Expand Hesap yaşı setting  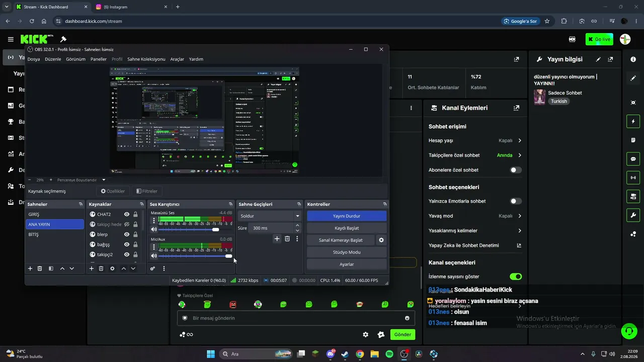pyautogui.click(x=520, y=141)
